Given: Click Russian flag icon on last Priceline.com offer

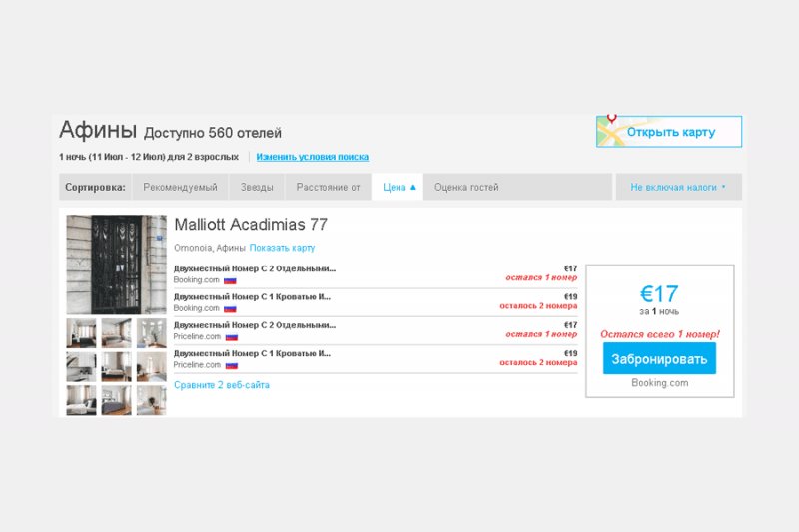Looking at the screenshot, I should pyautogui.click(x=231, y=365).
